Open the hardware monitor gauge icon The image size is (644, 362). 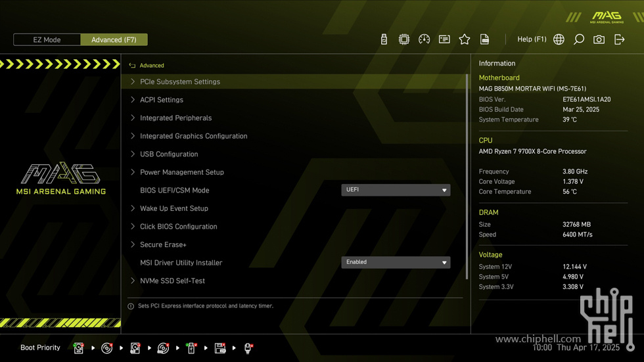pyautogui.click(x=425, y=39)
